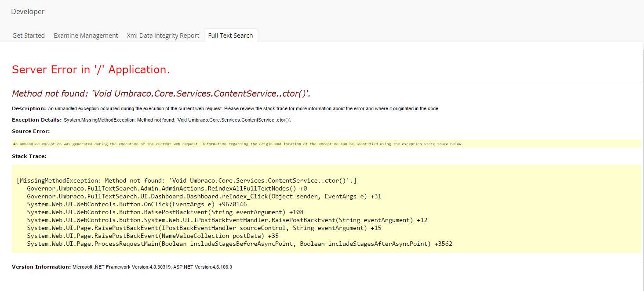Viewport: 644px width, 291px height.
Task: Click 'Page.RaisePostBackEvent(NameValueCollection postData)' line
Action: 153,236
